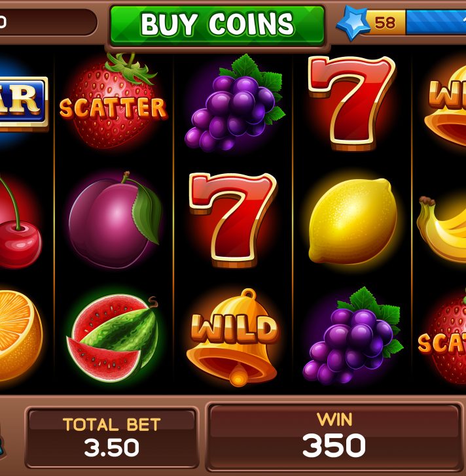Image resolution: width=466 pixels, height=476 pixels.
Task: Select the strawberry SCATTER symbol in the top row
Action: (x=113, y=102)
